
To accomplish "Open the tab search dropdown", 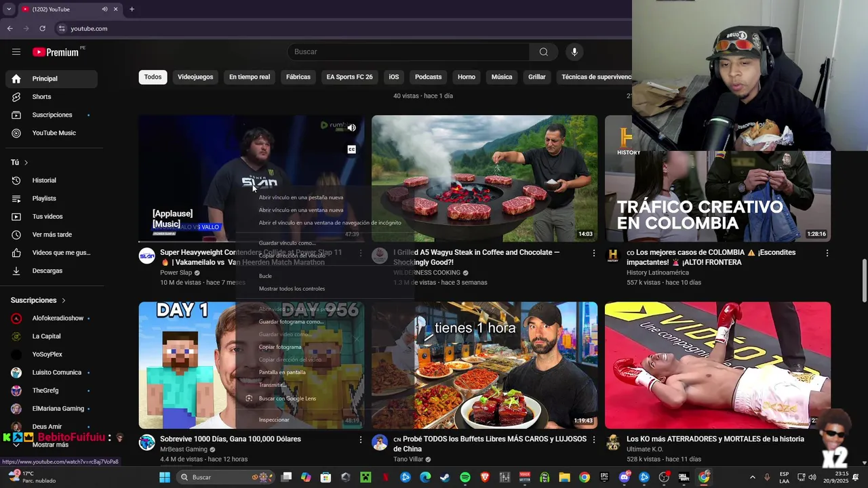I will (9, 9).
